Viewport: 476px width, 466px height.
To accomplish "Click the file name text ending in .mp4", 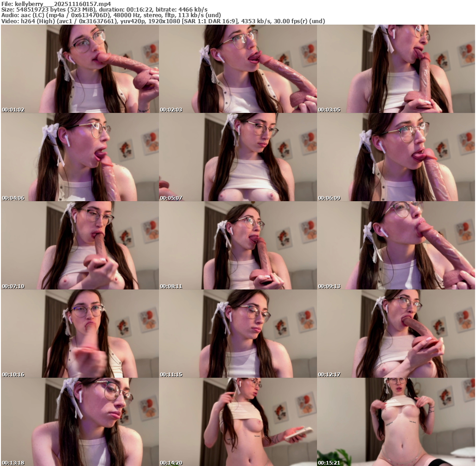I will [x=63, y=4].
